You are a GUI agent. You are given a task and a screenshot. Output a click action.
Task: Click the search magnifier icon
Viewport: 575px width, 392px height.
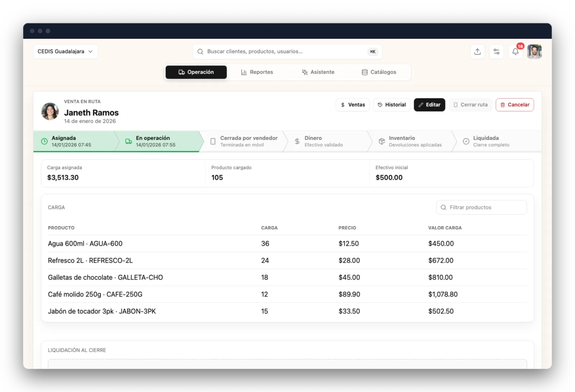[x=200, y=52]
